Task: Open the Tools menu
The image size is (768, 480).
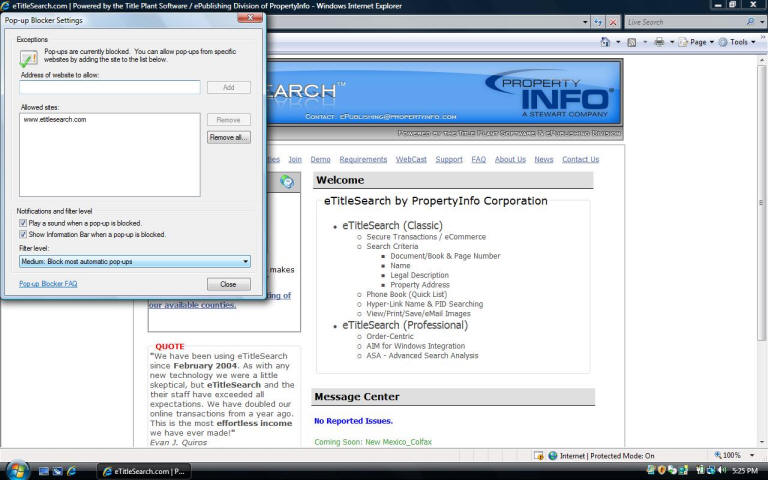Action: 737,42
